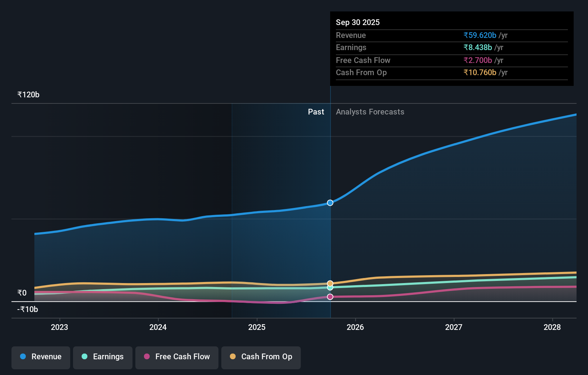Click the Revenue value in the tooltip

480,35
